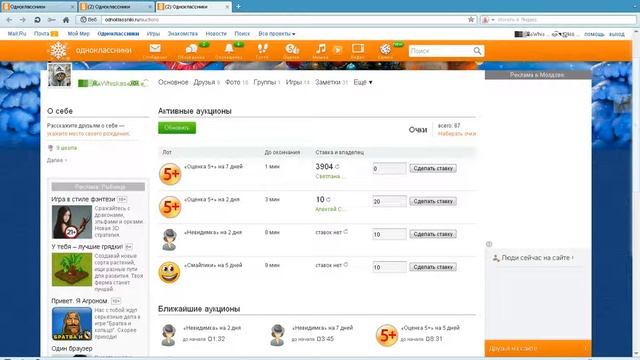Click the Братва и кольцо ad thumbnail

[72, 324]
